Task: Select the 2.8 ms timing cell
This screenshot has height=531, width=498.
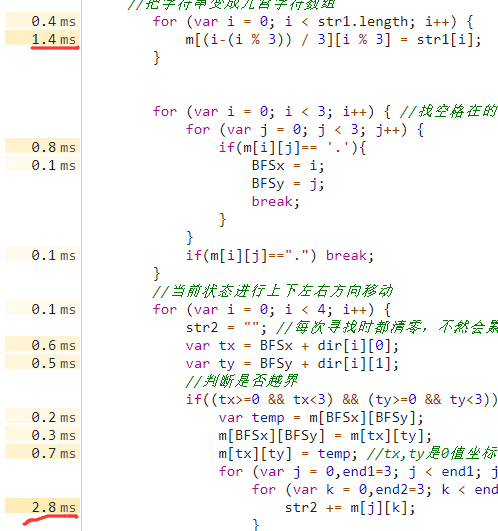Action: [42, 506]
